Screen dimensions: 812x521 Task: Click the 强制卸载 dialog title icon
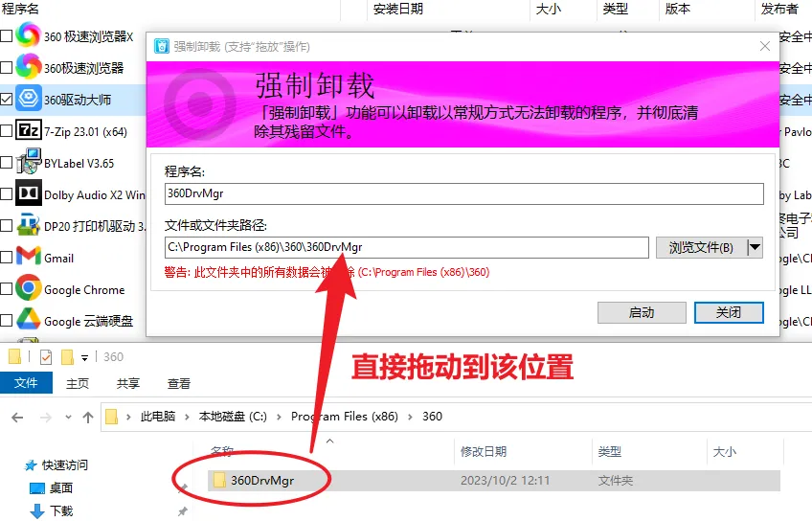tap(162, 46)
